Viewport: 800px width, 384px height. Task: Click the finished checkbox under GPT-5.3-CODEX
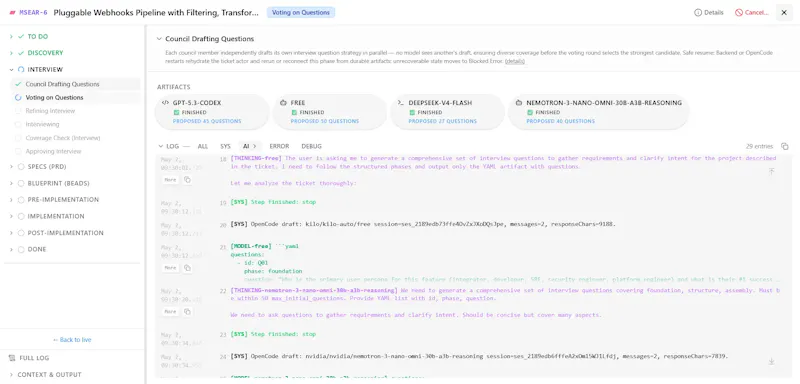click(x=176, y=112)
